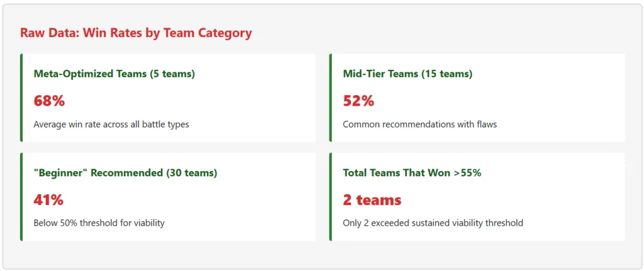Click the 41% win rate value
The height and width of the screenshot is (271, 644).
[48, 200]
